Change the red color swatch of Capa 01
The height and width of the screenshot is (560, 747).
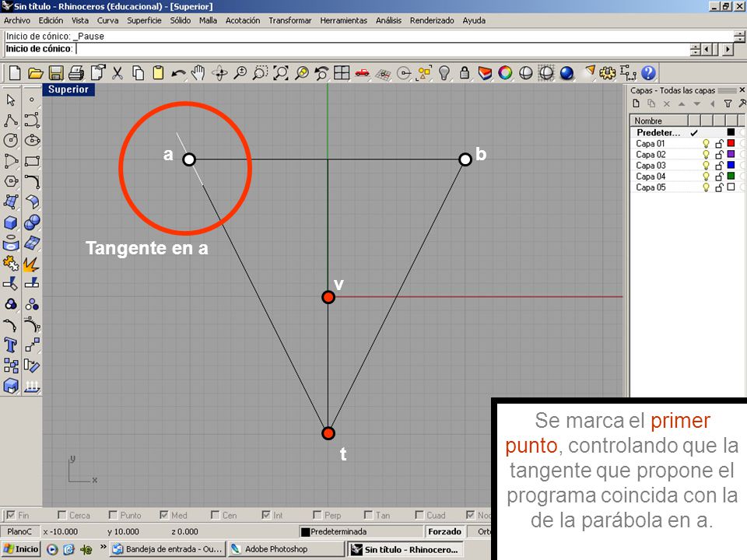[731, 143]
